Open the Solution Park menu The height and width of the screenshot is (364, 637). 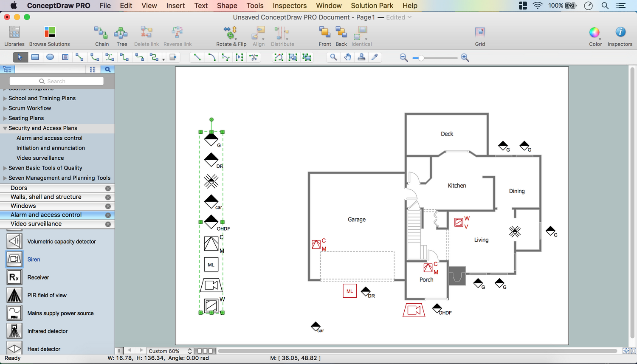372,6
